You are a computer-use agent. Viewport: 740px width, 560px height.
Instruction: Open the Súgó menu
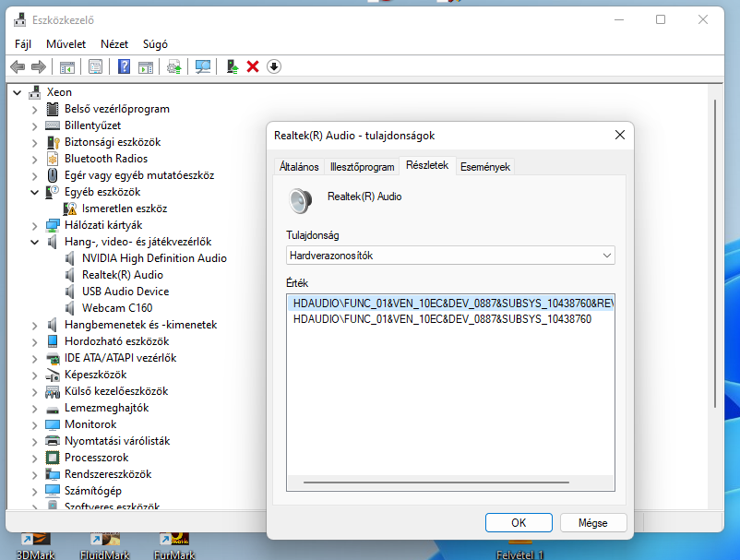coord(155,44)
